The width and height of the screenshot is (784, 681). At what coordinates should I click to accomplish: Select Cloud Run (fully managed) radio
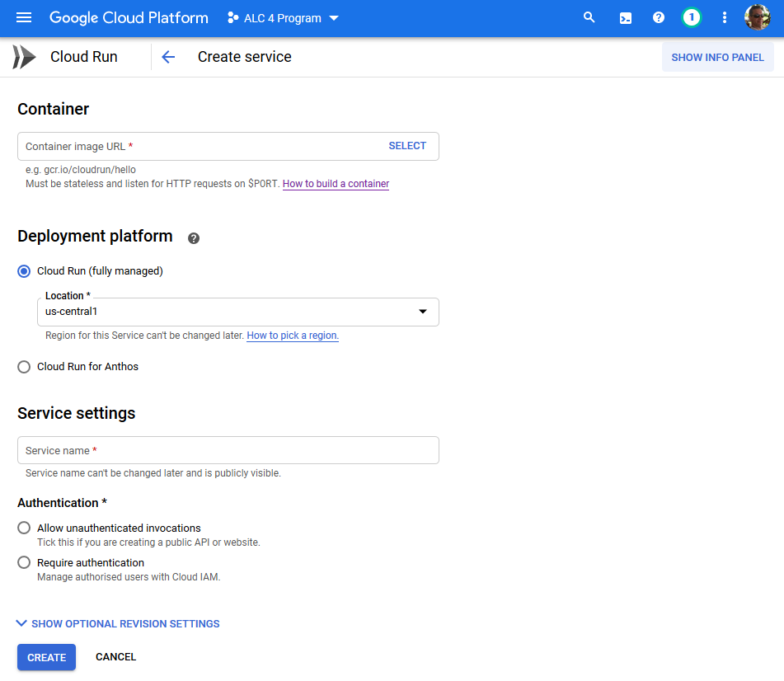click(24, 271)
